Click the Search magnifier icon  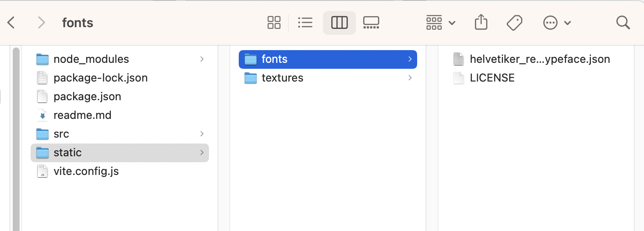[623, 23]
